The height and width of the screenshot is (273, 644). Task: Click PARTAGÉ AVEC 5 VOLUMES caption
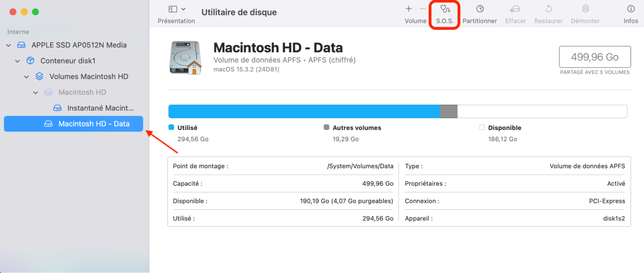(595, 72)
